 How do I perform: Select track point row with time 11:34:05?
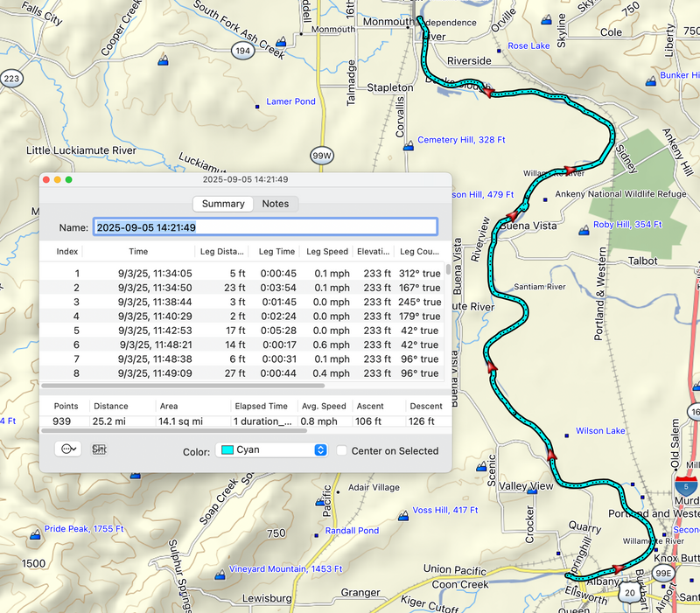click(x=242, y=273)
